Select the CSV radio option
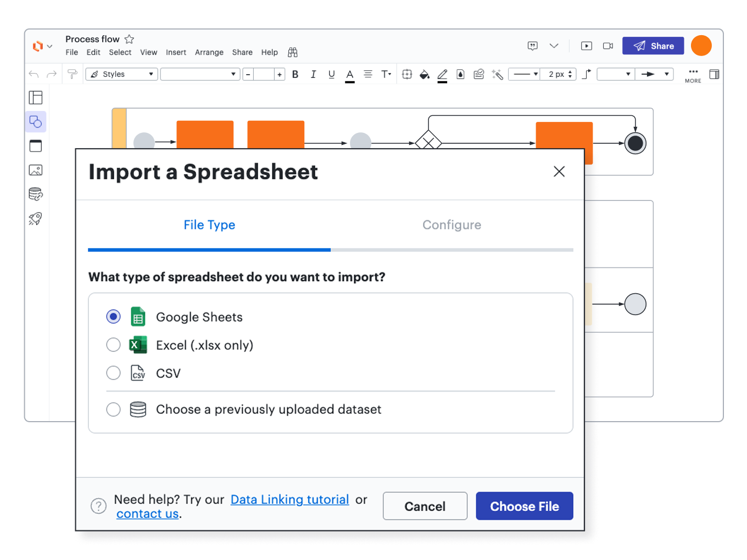The image size is (747, 560). pos(113,373)
